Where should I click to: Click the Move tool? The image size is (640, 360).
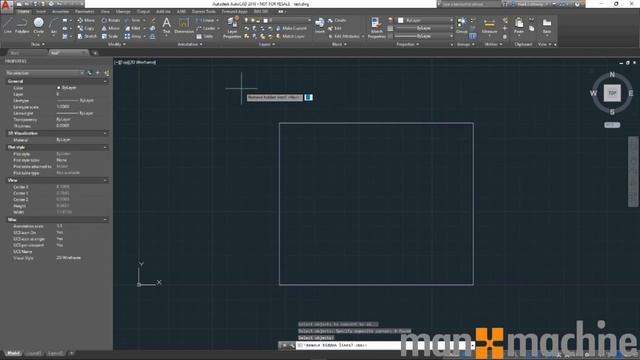coord(86,20)
